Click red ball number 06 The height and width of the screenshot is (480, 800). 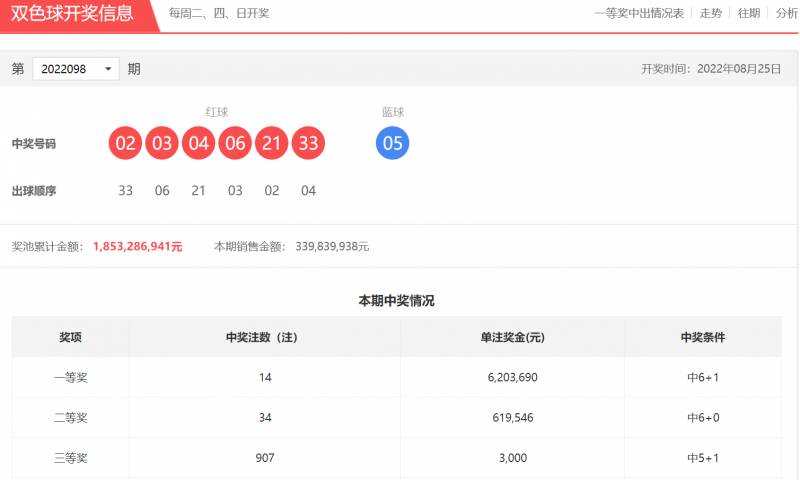click(235, 143)
